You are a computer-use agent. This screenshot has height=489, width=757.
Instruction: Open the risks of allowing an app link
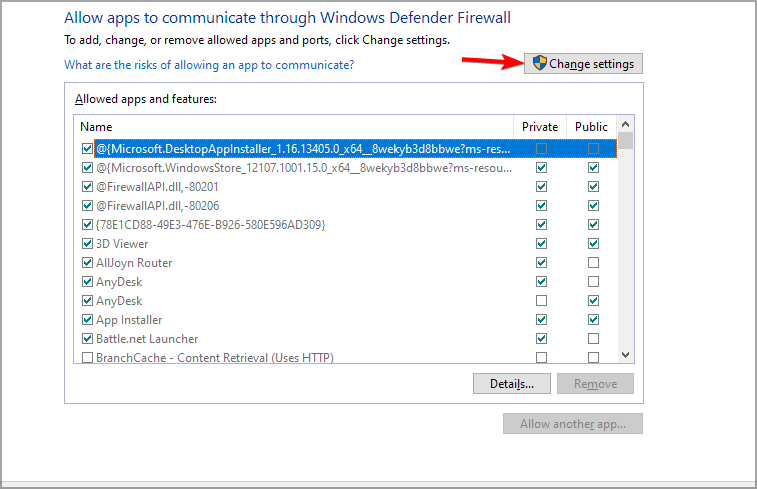[209, 65]
